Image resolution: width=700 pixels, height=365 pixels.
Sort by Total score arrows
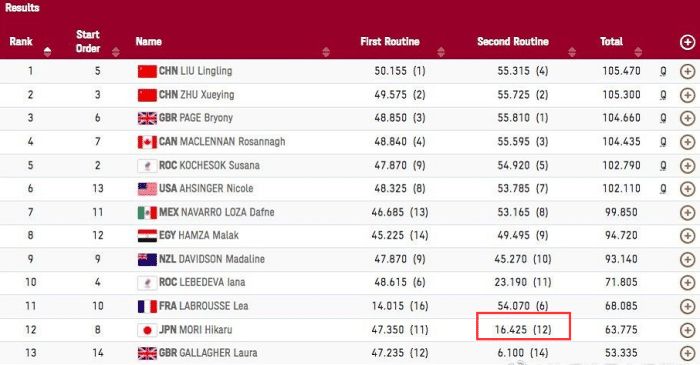tap(638, 52)
